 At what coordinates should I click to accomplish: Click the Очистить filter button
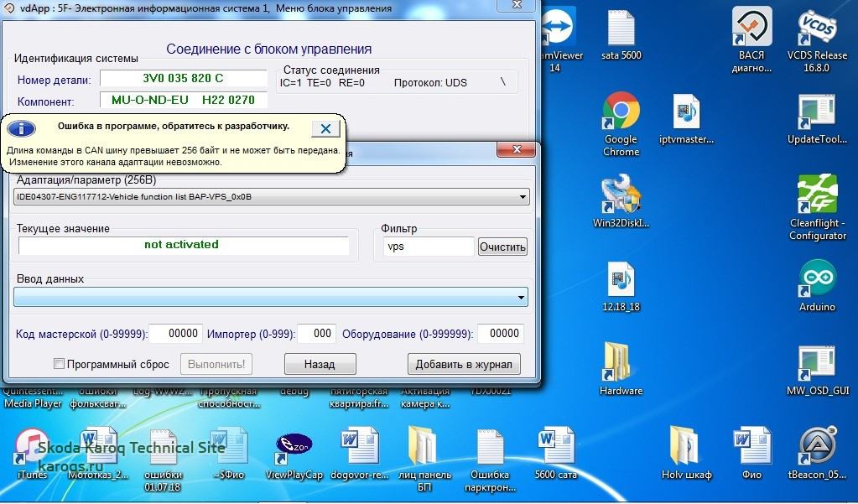pos(502,247)
